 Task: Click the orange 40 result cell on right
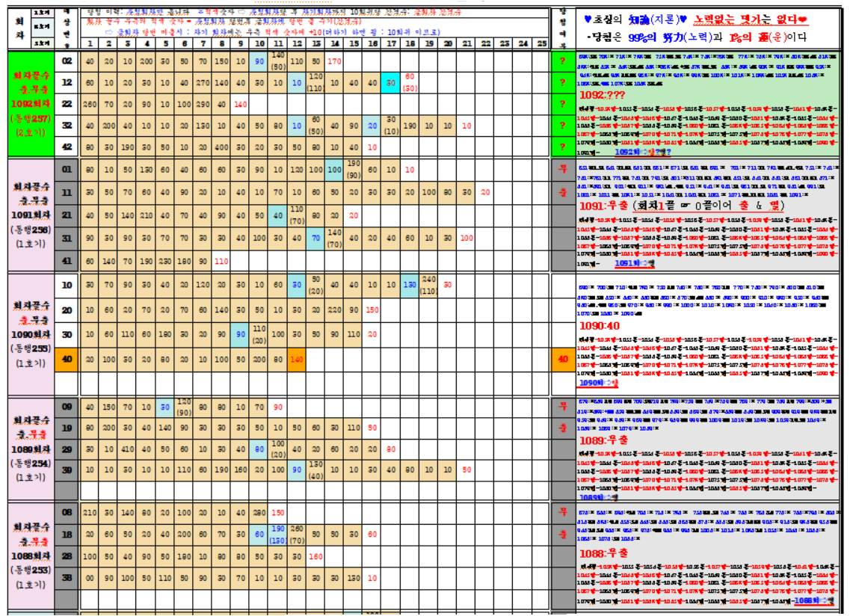[561, 358]
